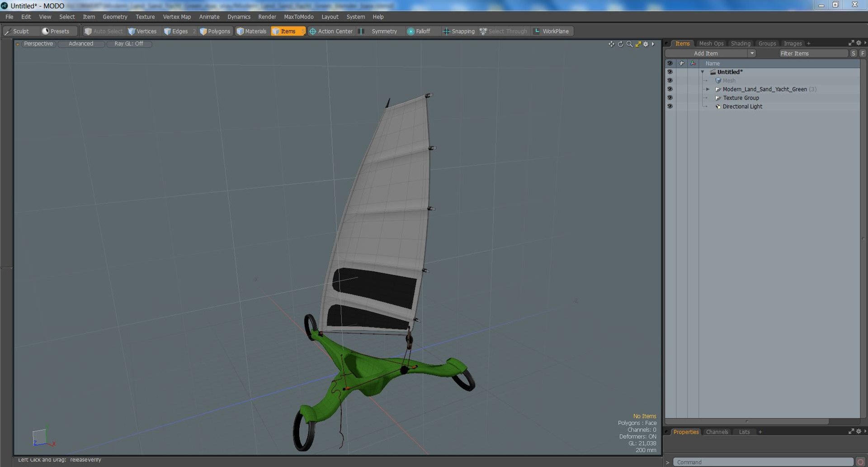
Task: Toggle Symmetry on
Action: [378, 31]
